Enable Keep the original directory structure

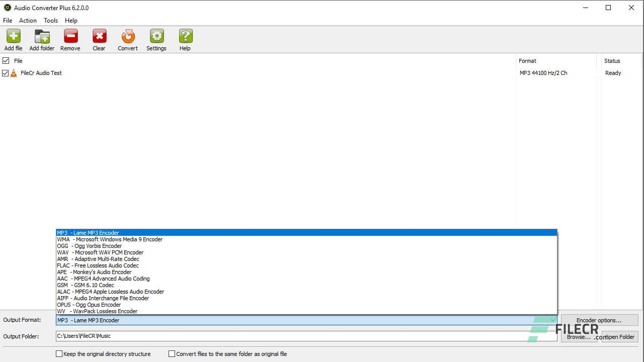[59, 354]
